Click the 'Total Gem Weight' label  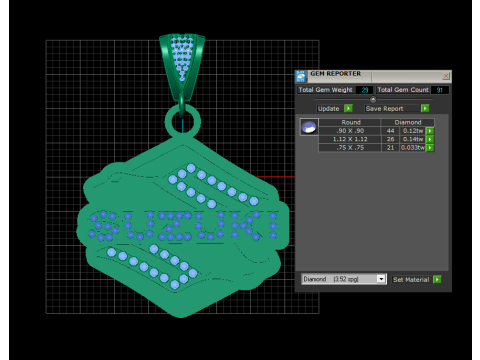click(x=325, y=90)
